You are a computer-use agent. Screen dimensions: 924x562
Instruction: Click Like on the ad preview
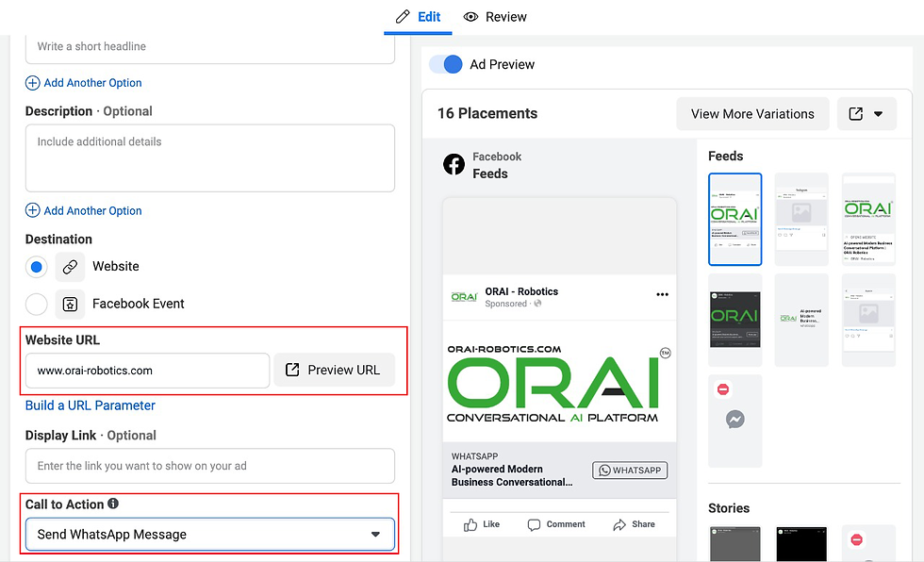pyautogui.click(x=482, y=524)
